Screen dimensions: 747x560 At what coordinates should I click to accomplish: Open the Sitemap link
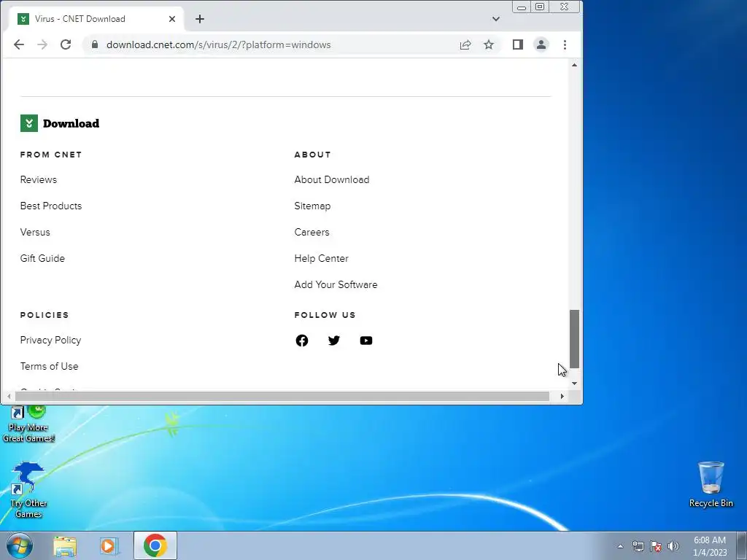[312, 206]
